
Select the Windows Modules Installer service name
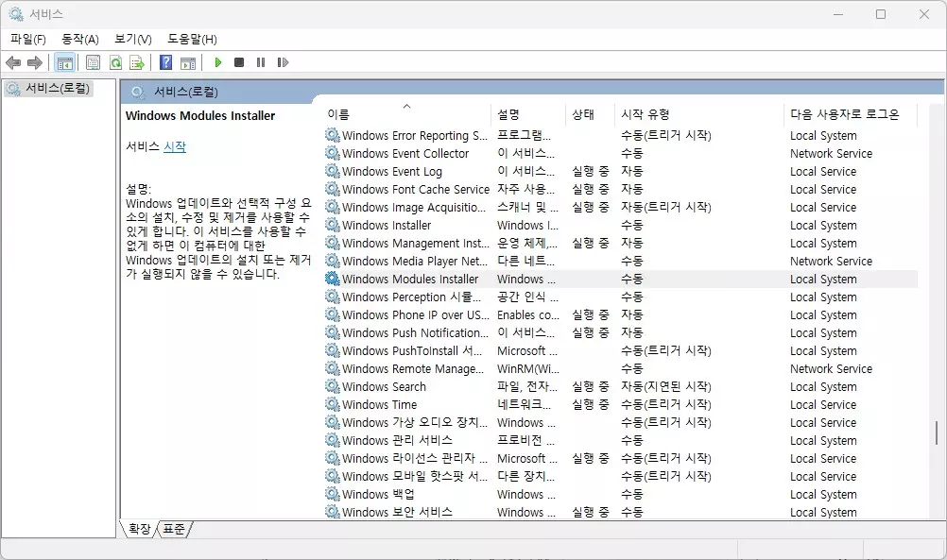(410, 279)
